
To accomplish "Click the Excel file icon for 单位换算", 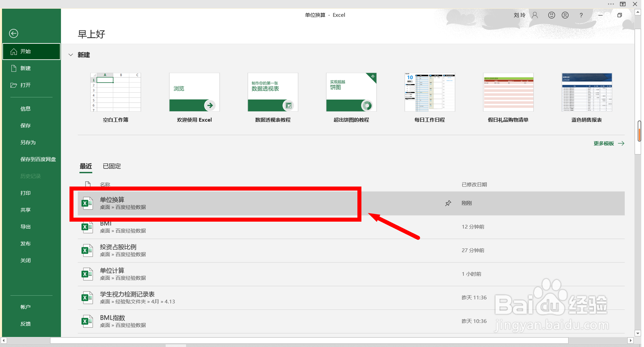I will [x=87, y=203].
